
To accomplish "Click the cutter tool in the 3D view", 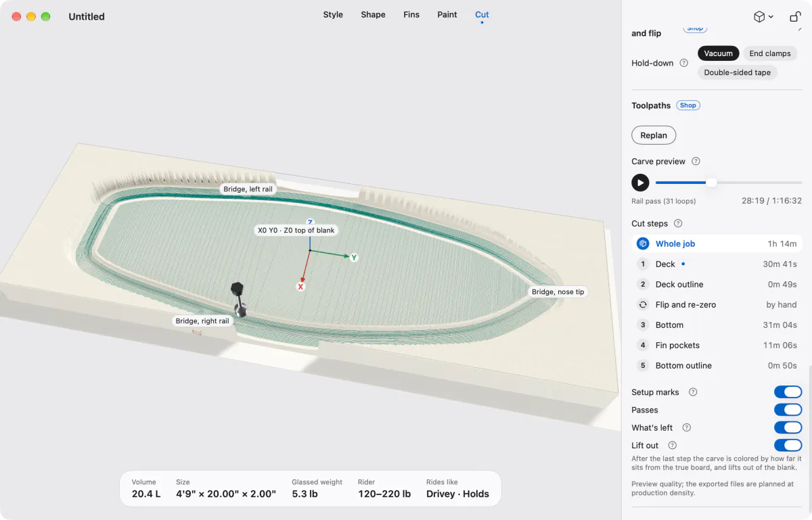I will point(238,300).
